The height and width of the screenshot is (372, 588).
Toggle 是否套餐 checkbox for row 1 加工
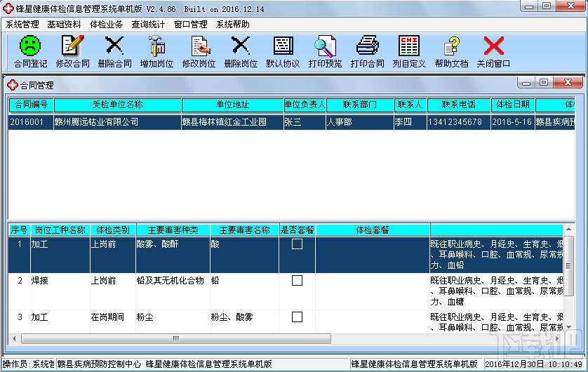pyautogui.click(x=297, y=244)
